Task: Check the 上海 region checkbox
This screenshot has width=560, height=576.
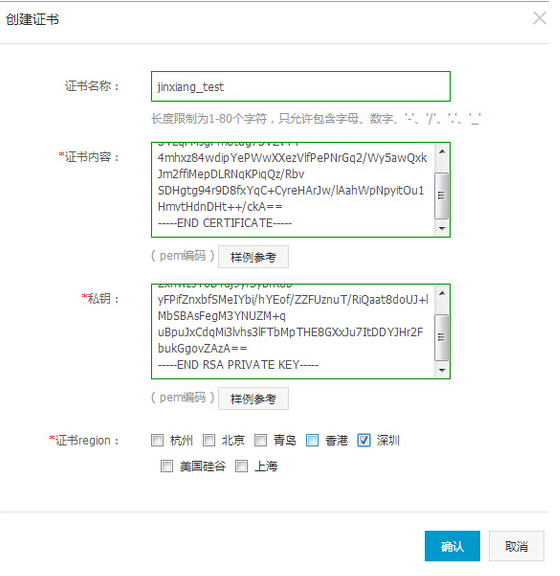Action: point(241,466)
